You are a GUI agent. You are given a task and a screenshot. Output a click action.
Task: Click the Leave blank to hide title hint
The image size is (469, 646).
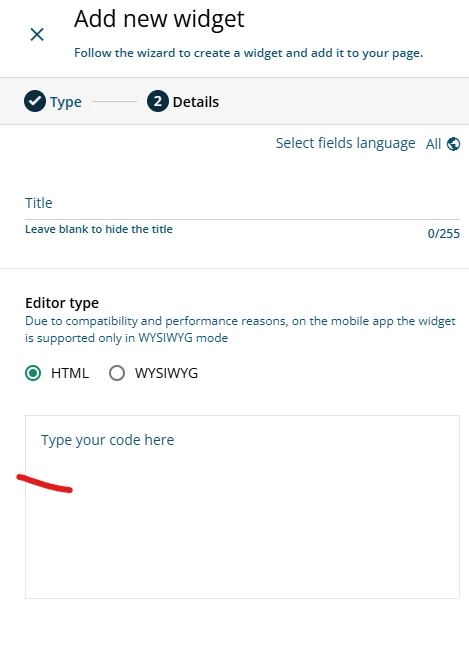click(x=99, y=229)
